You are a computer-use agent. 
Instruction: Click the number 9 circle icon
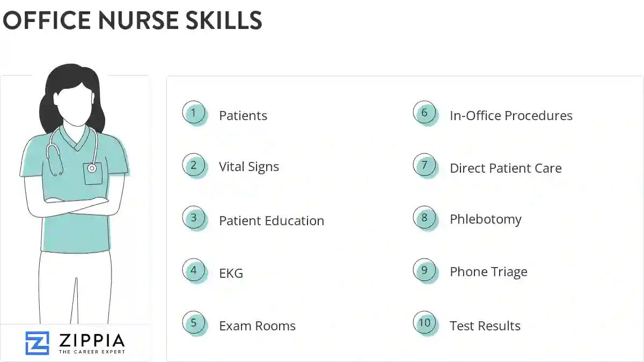pyautogui.click(x=425, y=270)
